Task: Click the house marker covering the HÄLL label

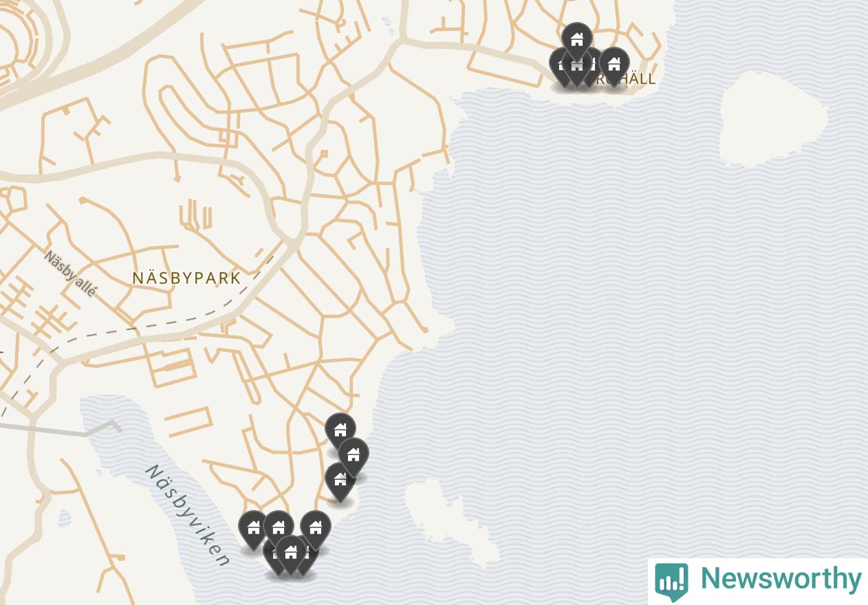Action: pyautogui.click(x=614, y=65)
